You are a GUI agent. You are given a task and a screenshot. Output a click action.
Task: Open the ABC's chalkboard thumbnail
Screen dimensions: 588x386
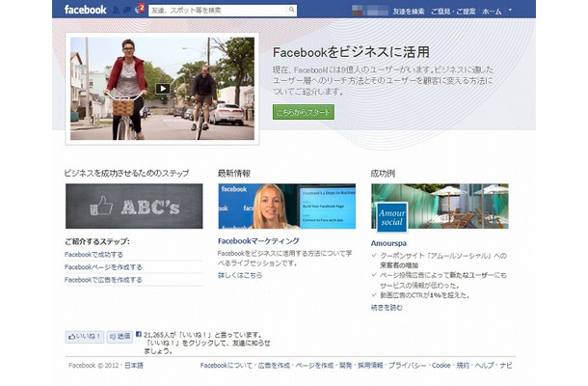[134, 207]
